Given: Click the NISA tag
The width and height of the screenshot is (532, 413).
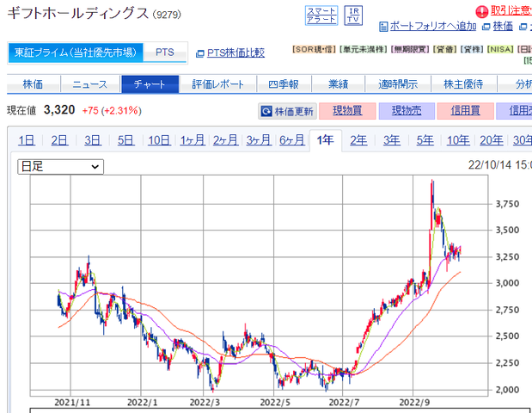Looking at the screenshot, I should pyautogui.click(x=500, y=50).
